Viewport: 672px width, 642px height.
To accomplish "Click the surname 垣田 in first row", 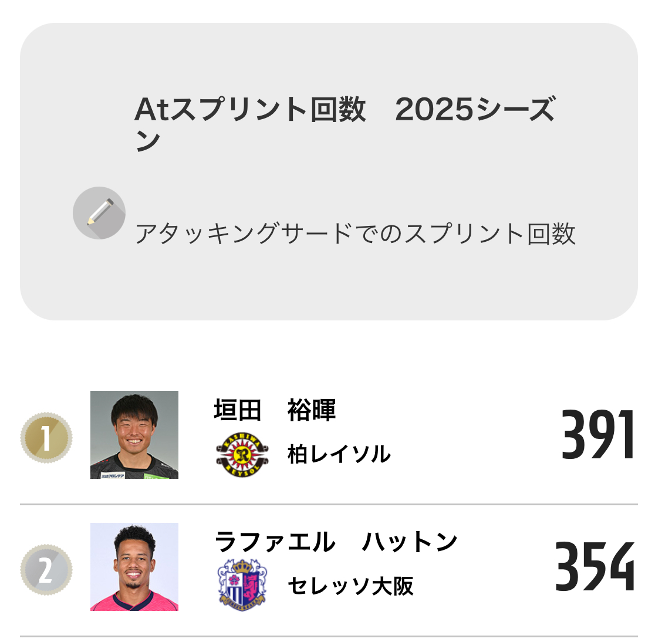I will click(237, 410).
